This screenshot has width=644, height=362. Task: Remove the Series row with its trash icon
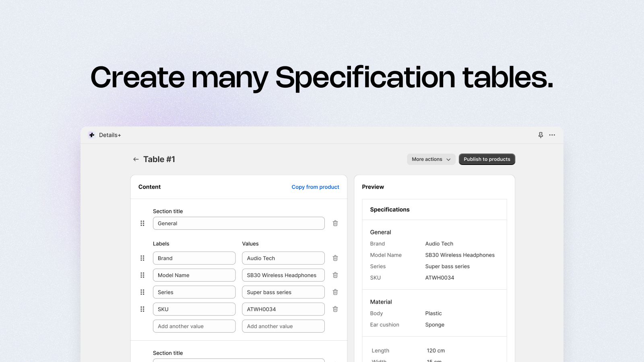[x=335, y=292]
